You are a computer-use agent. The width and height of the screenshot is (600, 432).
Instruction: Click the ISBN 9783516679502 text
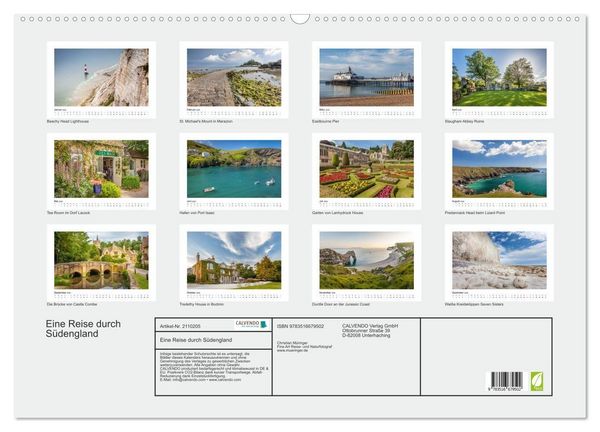[300, 326]
